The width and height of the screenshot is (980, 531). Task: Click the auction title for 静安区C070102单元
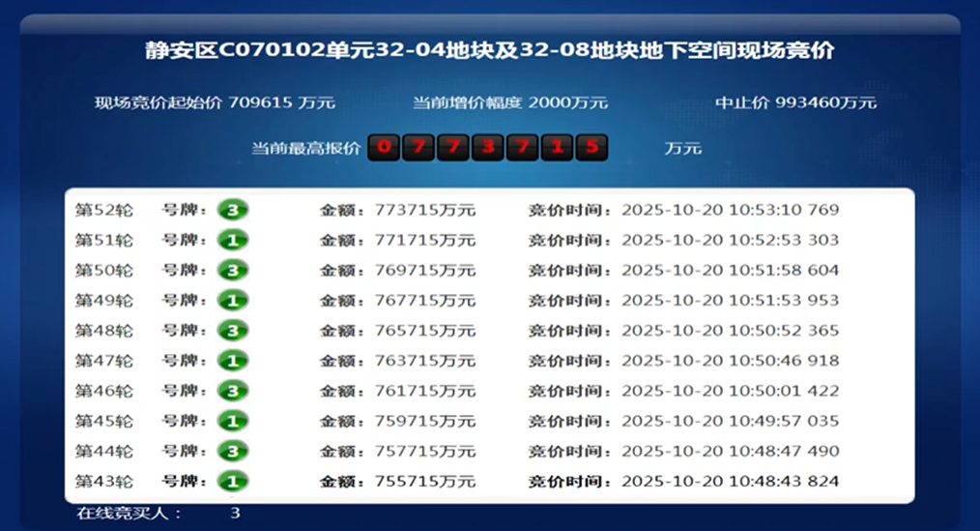[x=489, y=51]
